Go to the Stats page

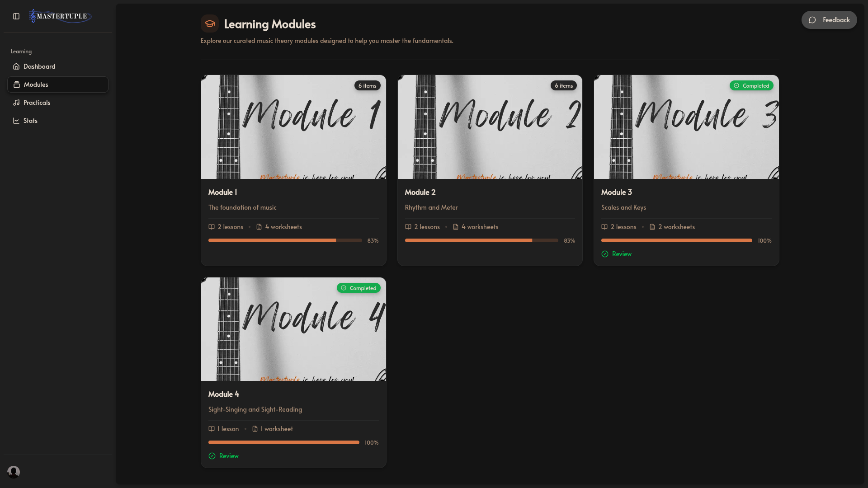coord(30,121)
